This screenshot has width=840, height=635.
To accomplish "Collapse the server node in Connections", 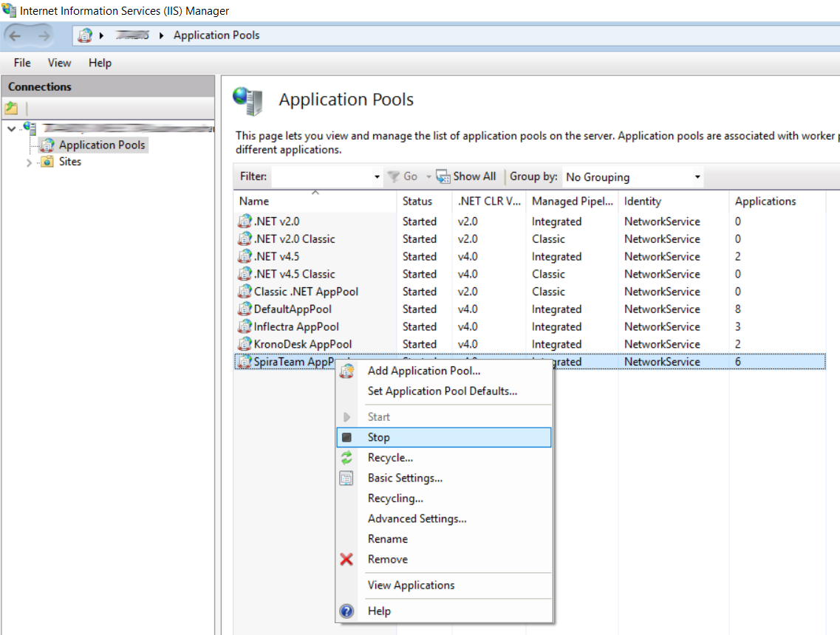I will point(11,129).
